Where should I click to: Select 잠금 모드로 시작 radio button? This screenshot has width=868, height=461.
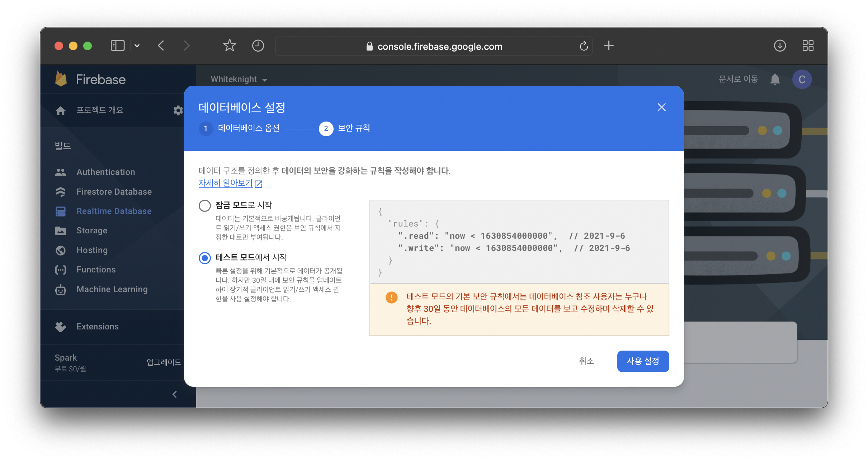pos(205,205)
